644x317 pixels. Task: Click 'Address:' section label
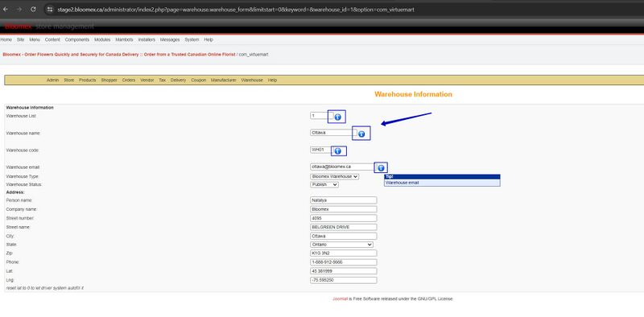pyautogui.click(x=15, y=192)
